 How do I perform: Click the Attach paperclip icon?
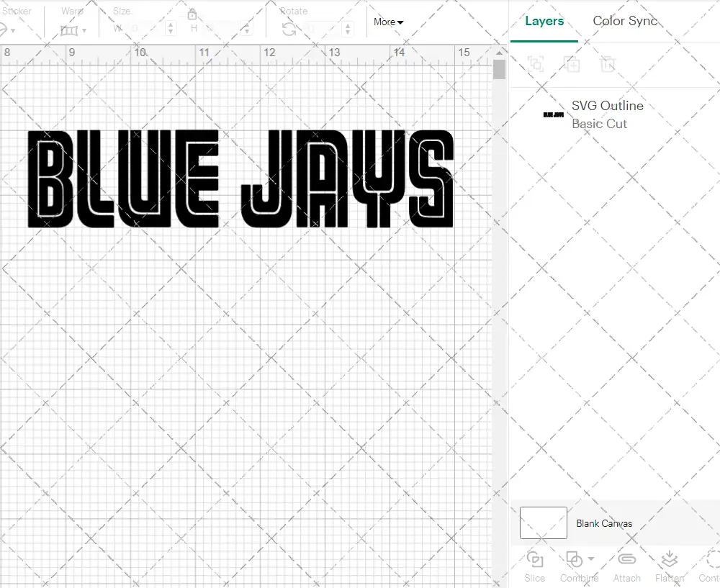pos(627,559)
